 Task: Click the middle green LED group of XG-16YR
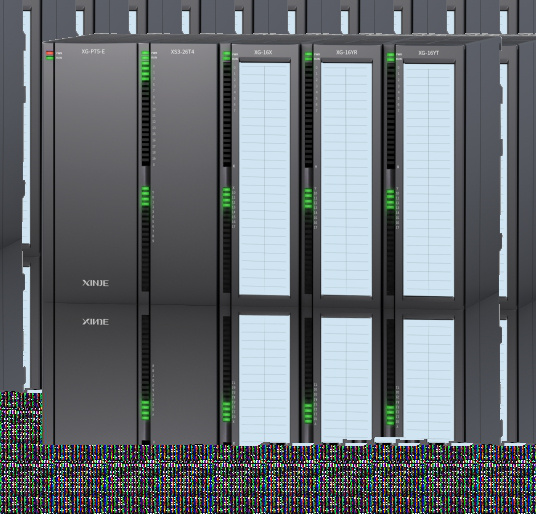tap(308, 198)
